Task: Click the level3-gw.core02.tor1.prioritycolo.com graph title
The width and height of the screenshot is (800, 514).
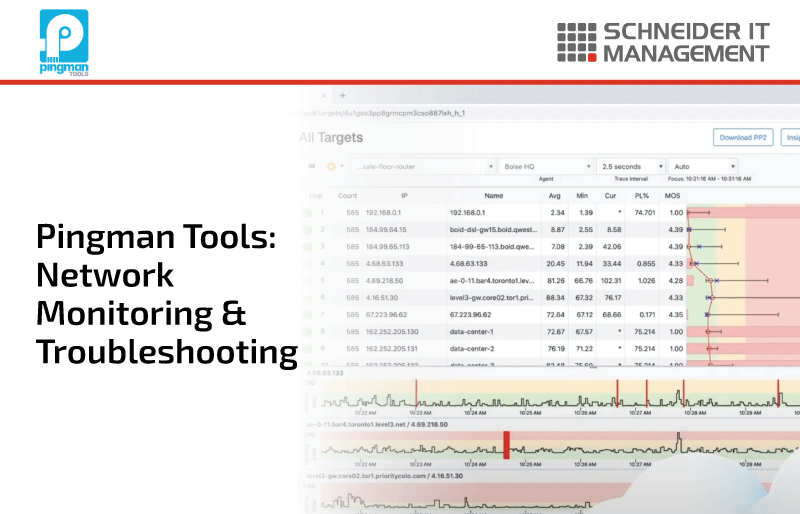Action: (x=385, y=476)
